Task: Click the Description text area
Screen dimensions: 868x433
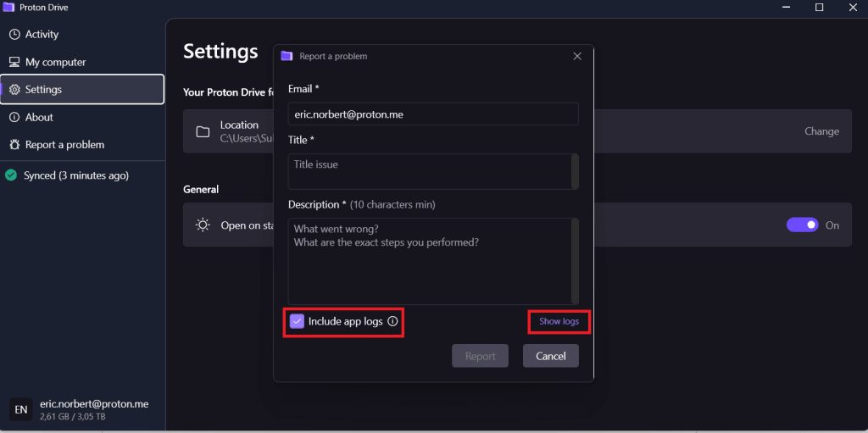Action: pyautogui.click(x=433, y=261)
